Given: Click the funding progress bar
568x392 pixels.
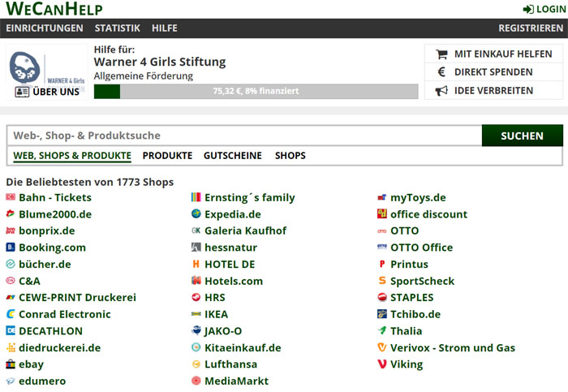Looking at the screenshot, I should [x=256, y=91].
